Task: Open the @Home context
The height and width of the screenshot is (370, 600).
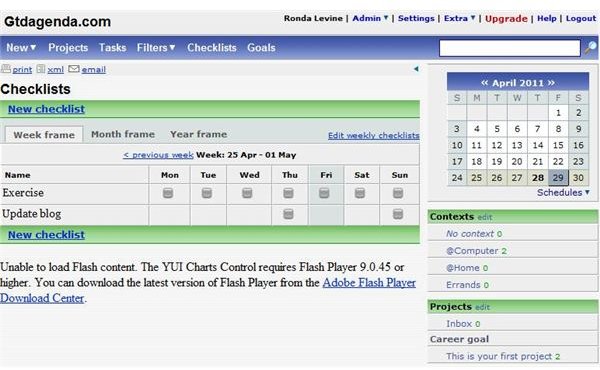Action: tap(463, 268)
